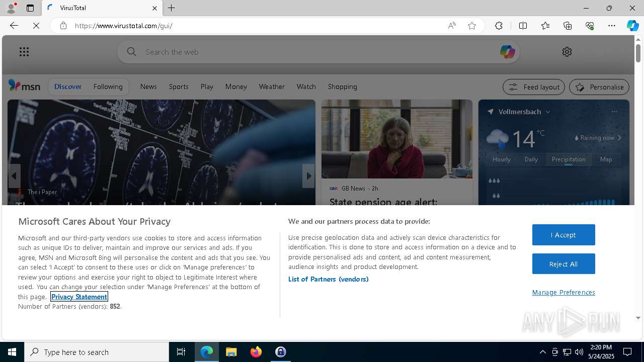Viewport: 644px width, 362px height.
Task: Open a new tab with plus icon
Action: (x=172, y=8)
